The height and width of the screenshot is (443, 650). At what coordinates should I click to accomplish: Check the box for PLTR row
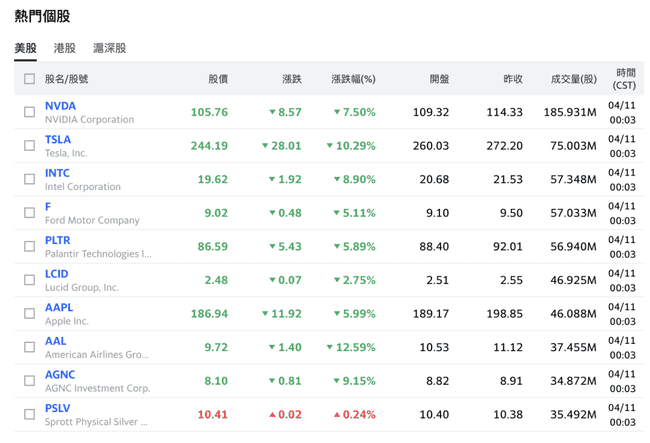(29, 246)
